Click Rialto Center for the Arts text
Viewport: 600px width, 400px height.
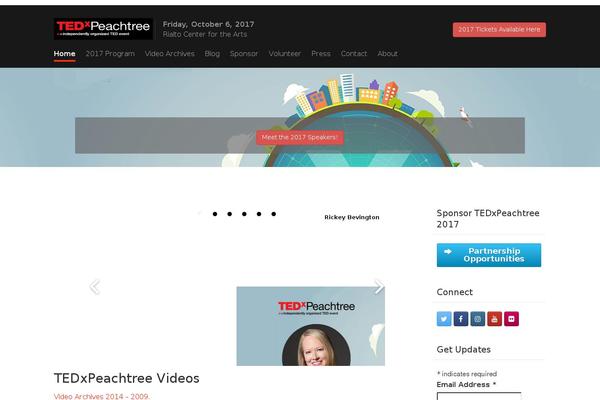click(205, 34)
